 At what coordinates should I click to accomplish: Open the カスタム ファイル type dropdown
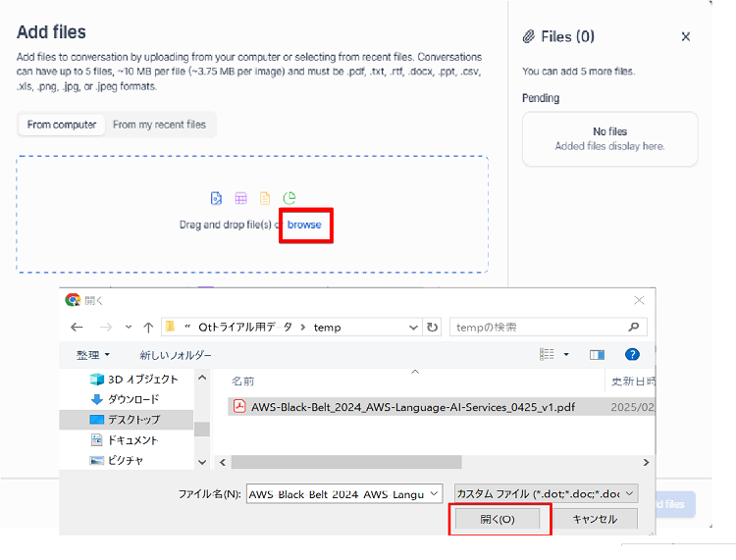547,493
